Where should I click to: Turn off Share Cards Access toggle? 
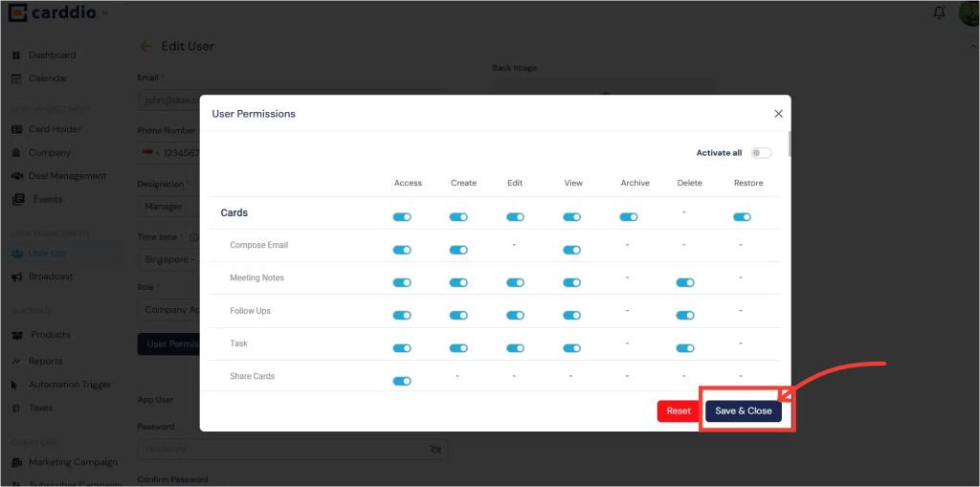402,381
